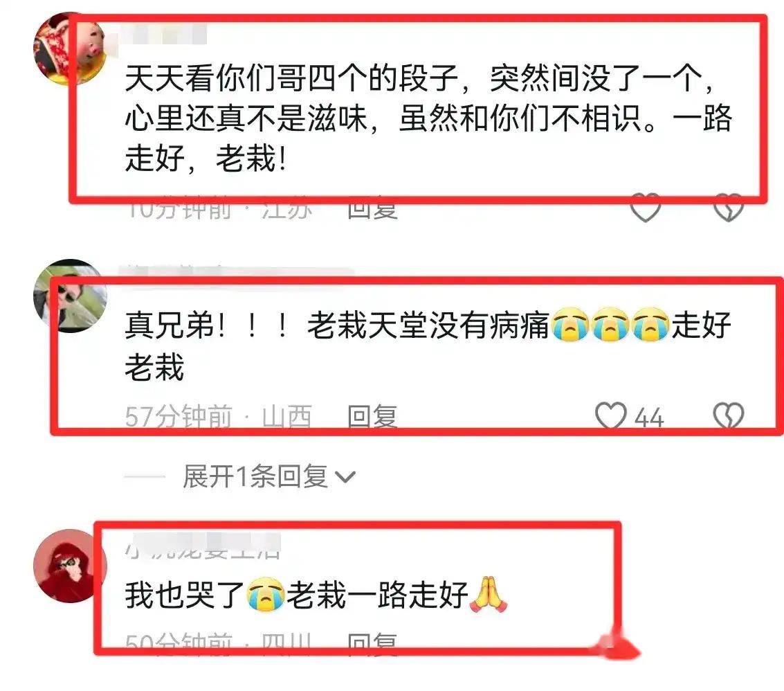The image size is (784, 691).
Task: Click chevron next to 展开1条回复
Action: (x=345, y=477)
